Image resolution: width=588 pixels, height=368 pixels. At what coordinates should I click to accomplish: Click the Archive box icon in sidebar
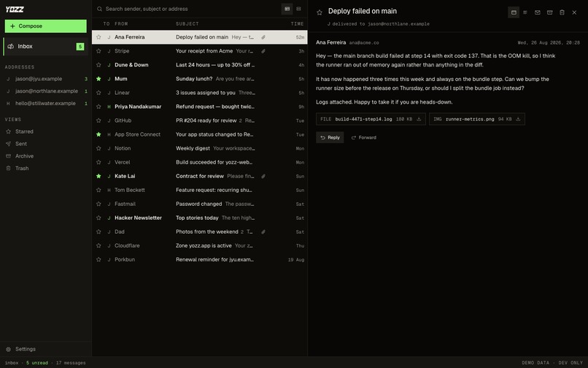[8, 156]
